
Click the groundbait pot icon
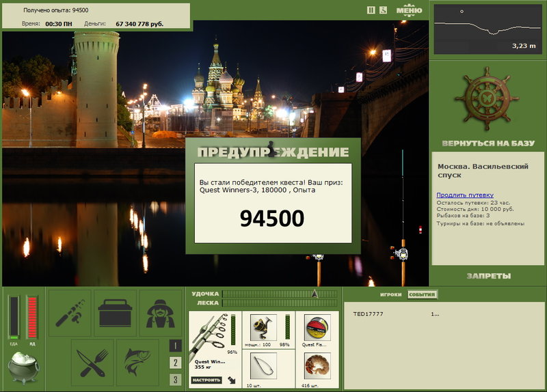pyautogui.click(x=23, y=367)
